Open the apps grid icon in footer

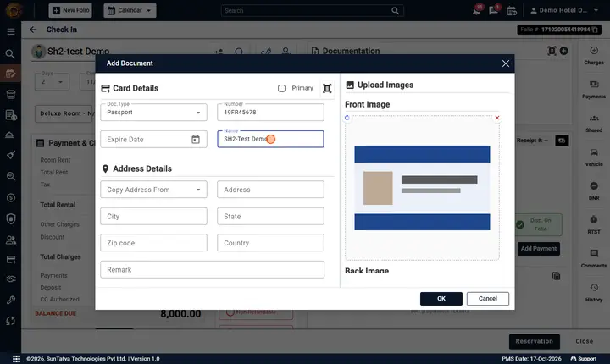tap(16, 359)
